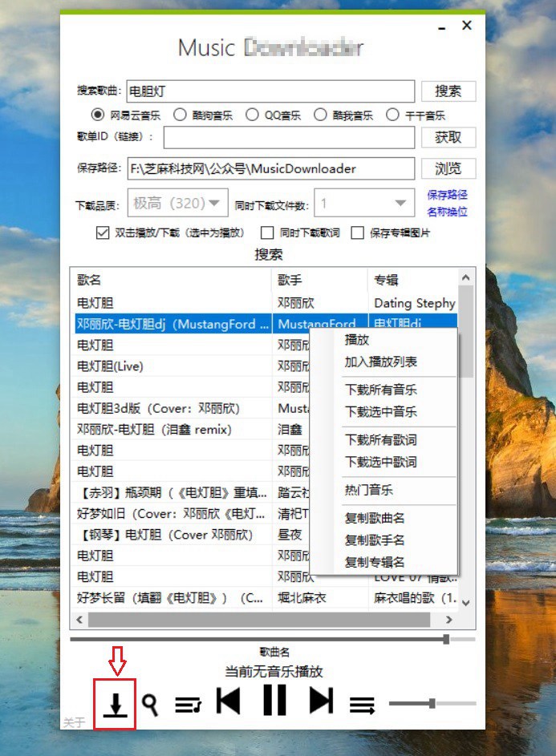Focus the 歌单ID link input field
Image resolution: width=556 pixels, height=756 pixels.
click(x=289, y=137)
